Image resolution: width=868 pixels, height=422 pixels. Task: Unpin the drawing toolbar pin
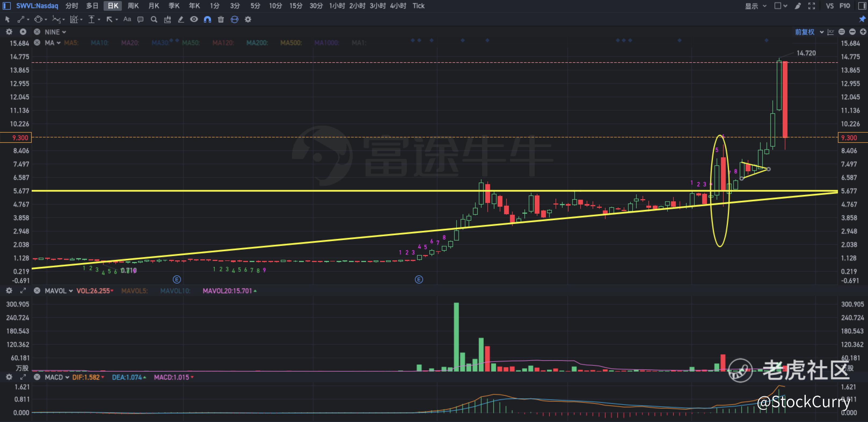pyautogui.click(x=862, y=19)
